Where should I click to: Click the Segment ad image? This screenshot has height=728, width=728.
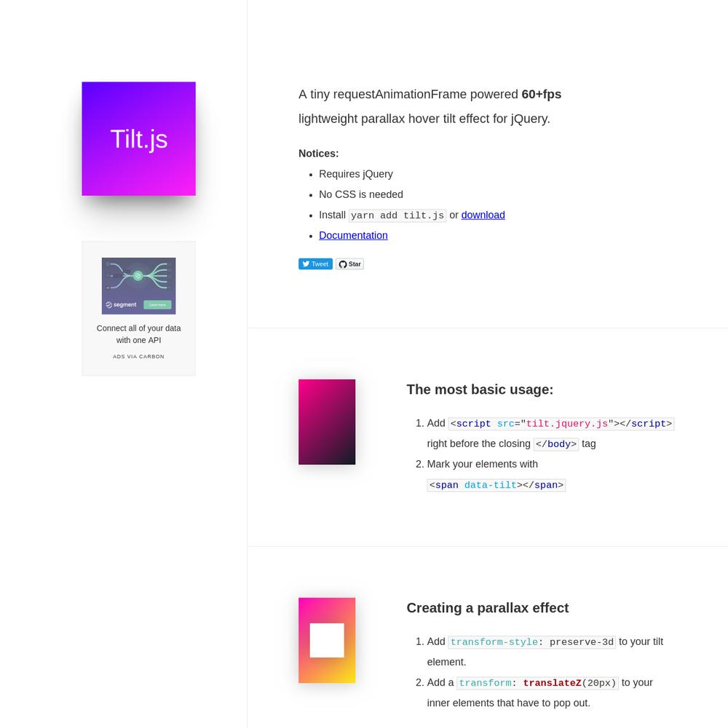pyautogui.click(x=139, y=286)
